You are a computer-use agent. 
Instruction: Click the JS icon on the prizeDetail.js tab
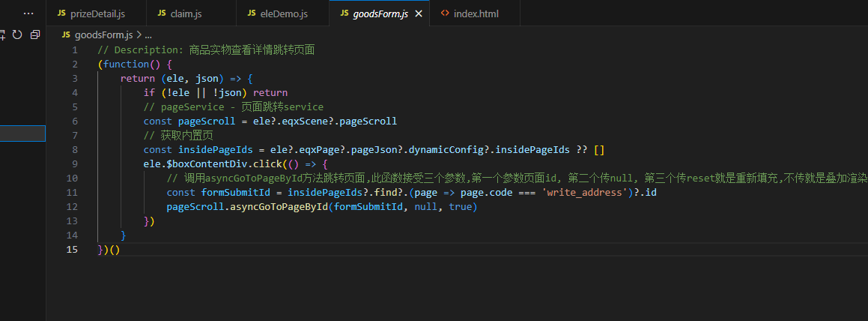pyautogui.click(x=61, y=13)
